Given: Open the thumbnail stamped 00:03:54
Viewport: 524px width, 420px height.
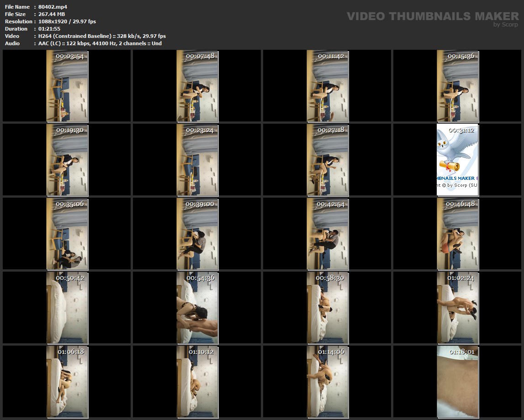Looking at the screenshot, I should [67, 86].
